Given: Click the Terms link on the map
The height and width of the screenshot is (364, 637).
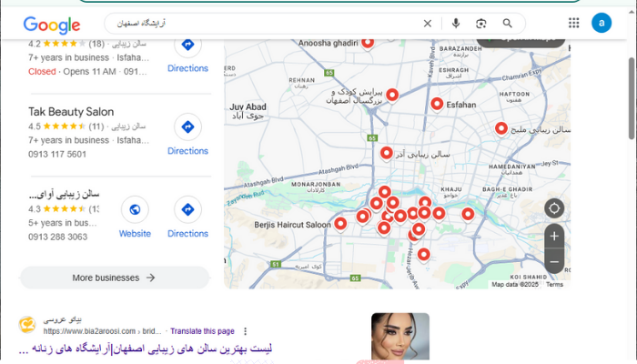Looking at the screenshot, I should click(554, 284).
